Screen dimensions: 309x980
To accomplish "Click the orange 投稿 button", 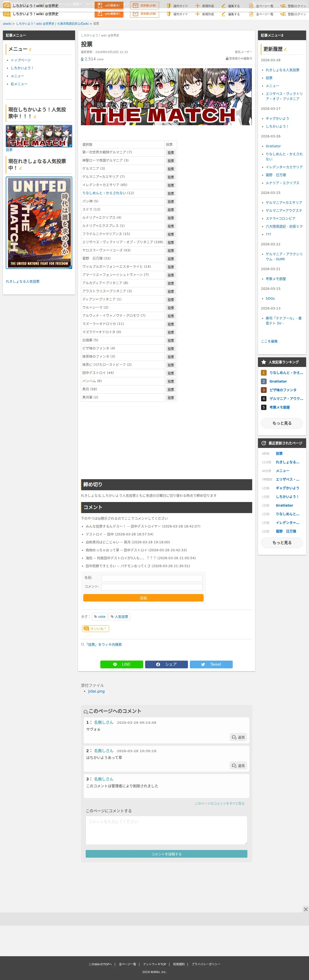I will pos(143,598).
